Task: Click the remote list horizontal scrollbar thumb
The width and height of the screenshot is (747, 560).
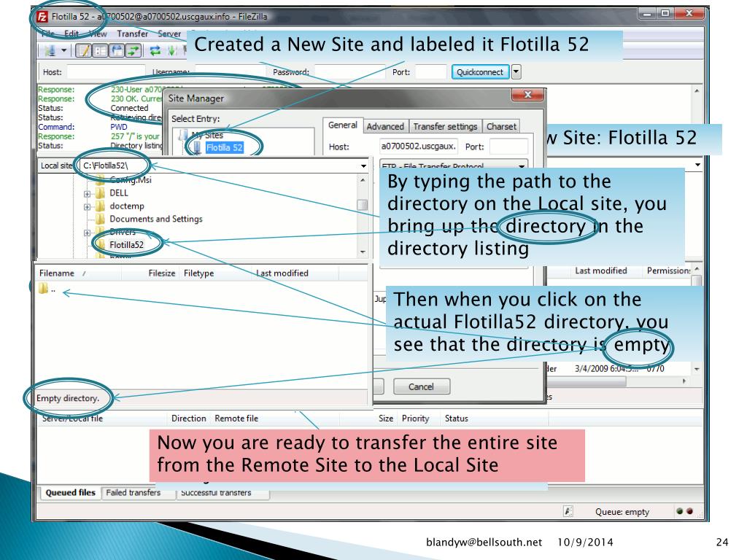Action: coord(587,381)
